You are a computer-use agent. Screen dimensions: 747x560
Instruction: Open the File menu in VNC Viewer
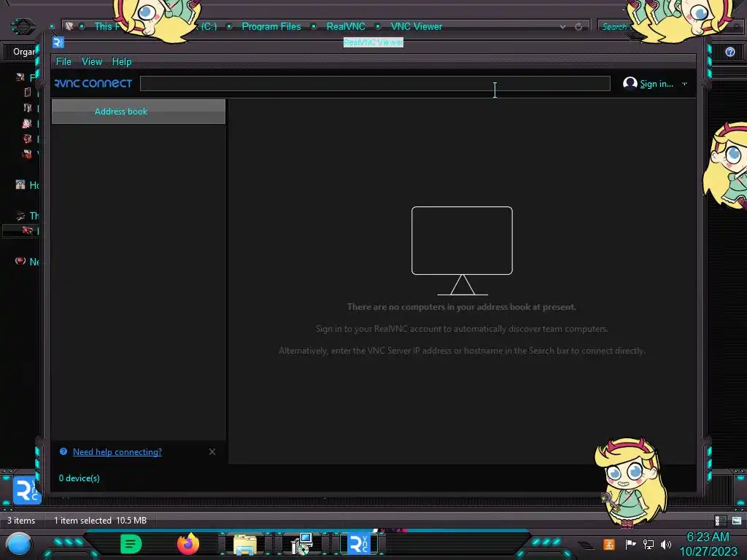pyautogui.click(x=63, y=61)
